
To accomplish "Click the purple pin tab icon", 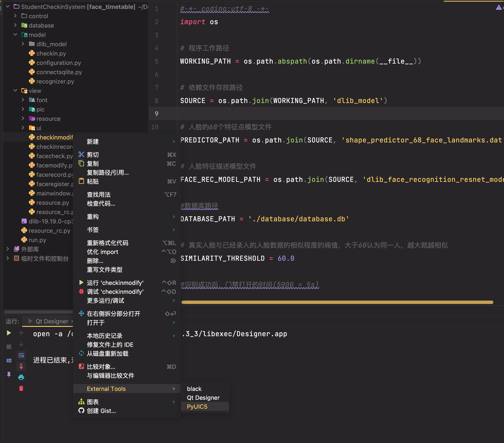I will tap(9, 374).
